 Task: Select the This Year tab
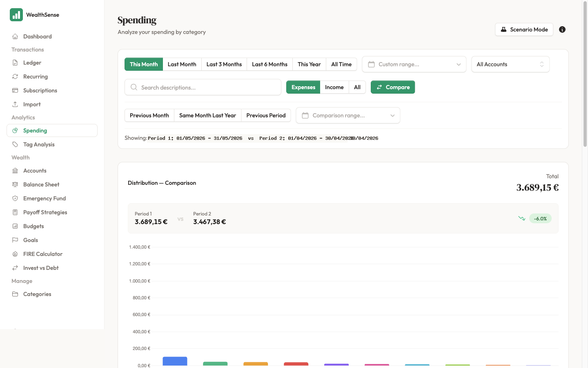point(309,64)
